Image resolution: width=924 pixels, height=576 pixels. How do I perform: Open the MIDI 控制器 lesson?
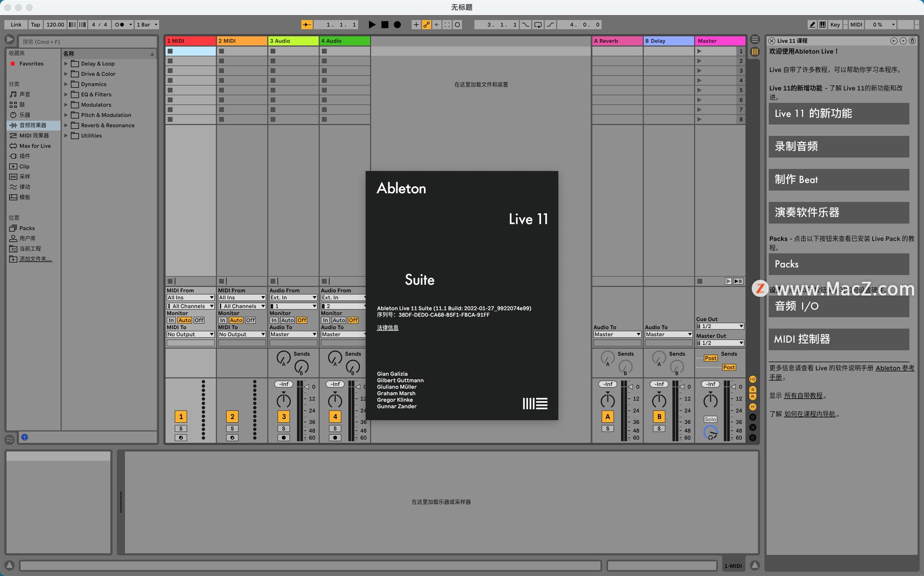[839, 340]
